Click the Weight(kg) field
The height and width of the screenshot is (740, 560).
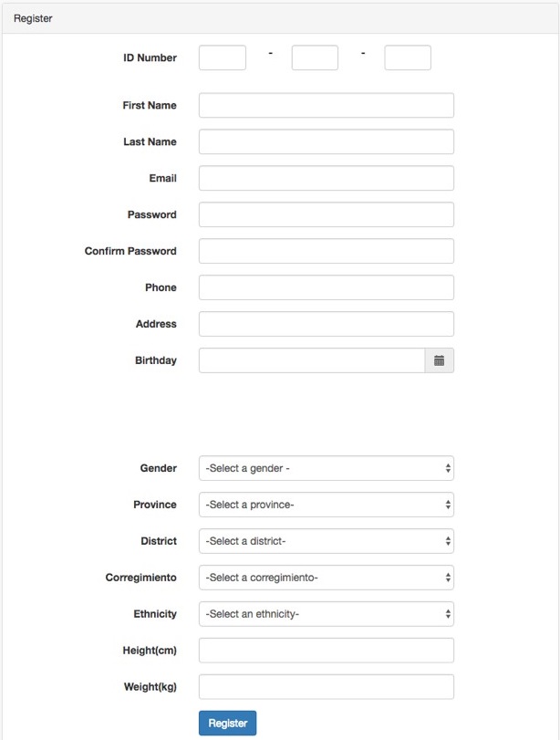[x=327, y=687]
